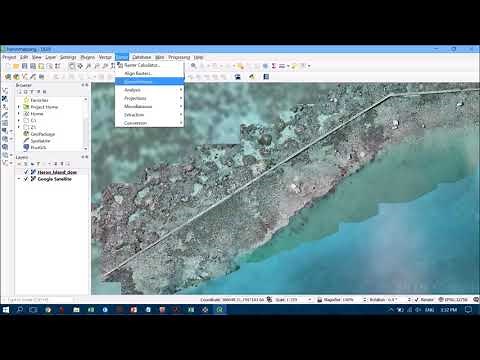Open the Extraction submenu
The height and width of the screenshot is (360, 480).
[x=149, y=115]
